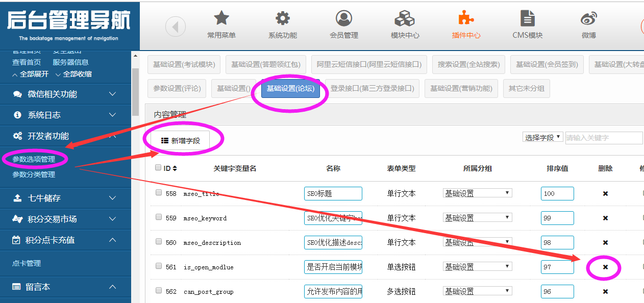Delete row 558 mseo_title

(605, 194)
